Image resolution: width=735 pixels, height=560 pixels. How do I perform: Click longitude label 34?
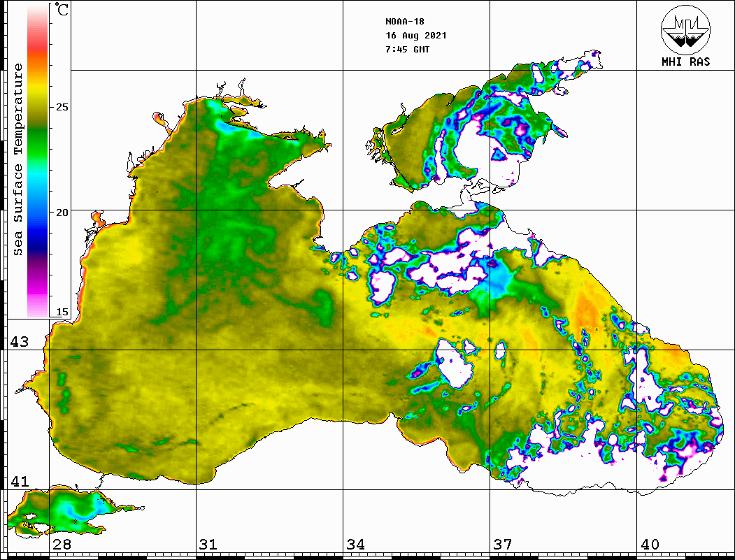(x=355, y=545)
